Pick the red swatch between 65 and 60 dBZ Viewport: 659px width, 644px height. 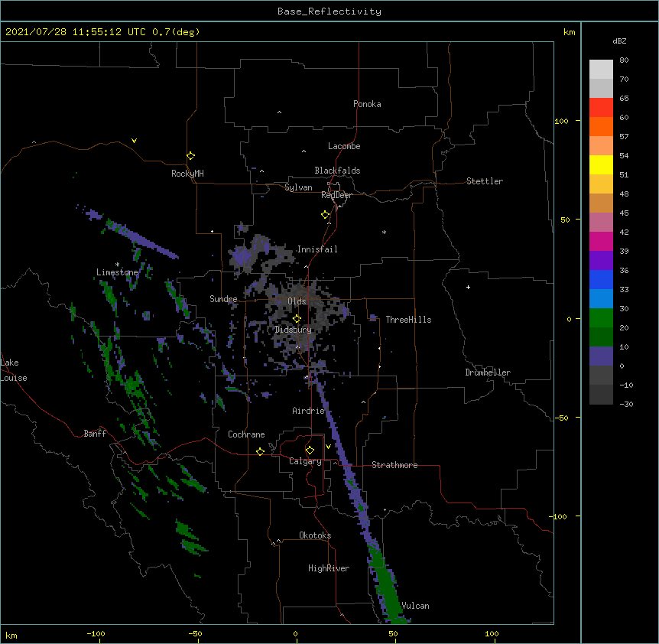click(601, 107)
